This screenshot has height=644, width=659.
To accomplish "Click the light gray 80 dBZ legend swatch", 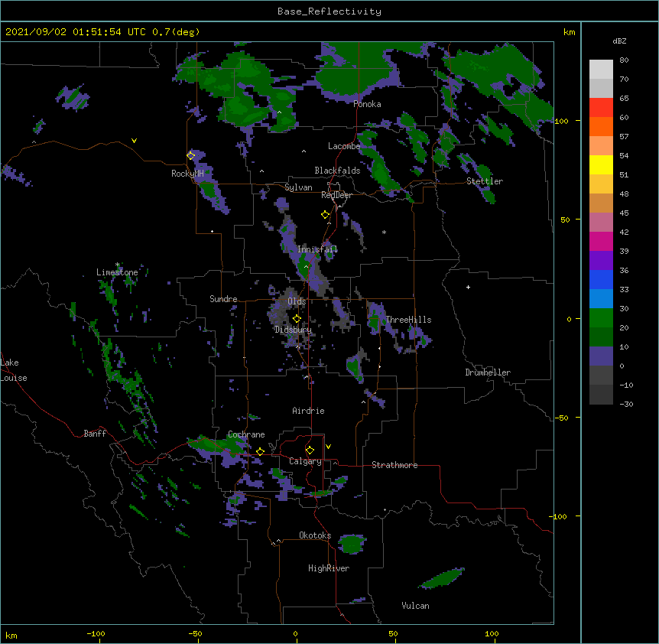I will [601, 70].
